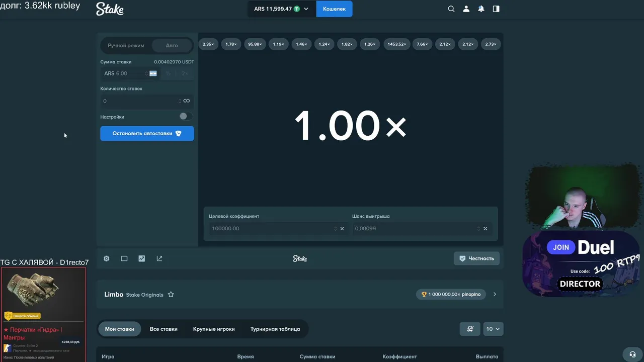Click the 1.78× result chip
This screenshot has height=362, width=644.
pos(231,44)
